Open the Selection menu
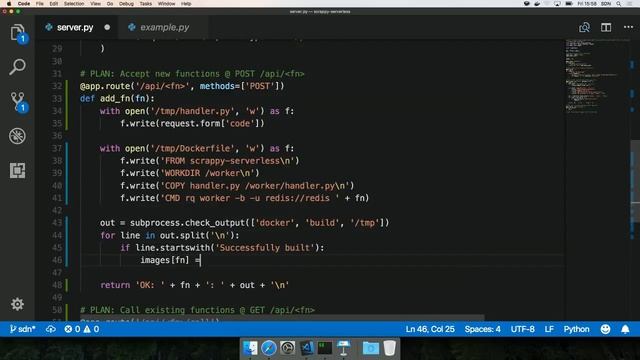 pyautogui.click(x=74, y=4)
